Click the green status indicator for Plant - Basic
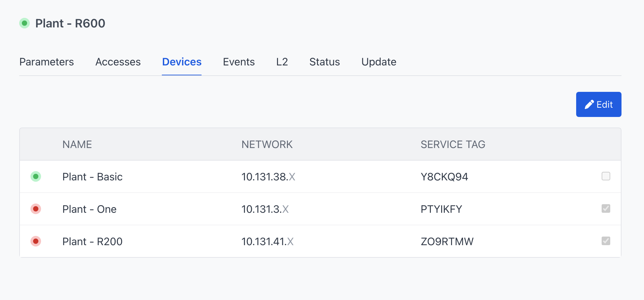Screen dimensions: 644x300 (x=36, y=176)
